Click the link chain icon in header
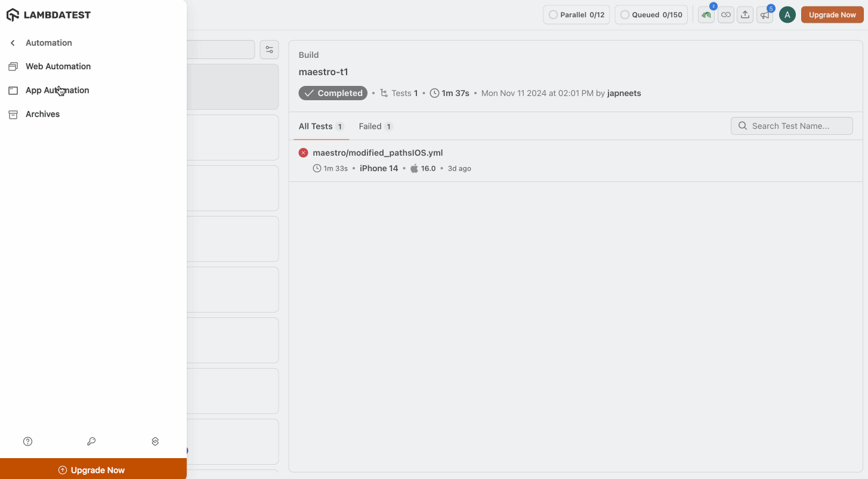Screen dimensions: 868x479 coord(725,15)
